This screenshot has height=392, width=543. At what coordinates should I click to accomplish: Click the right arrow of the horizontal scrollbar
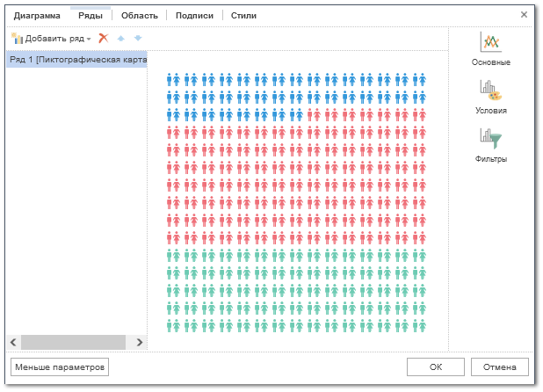[x=139, y=341]
